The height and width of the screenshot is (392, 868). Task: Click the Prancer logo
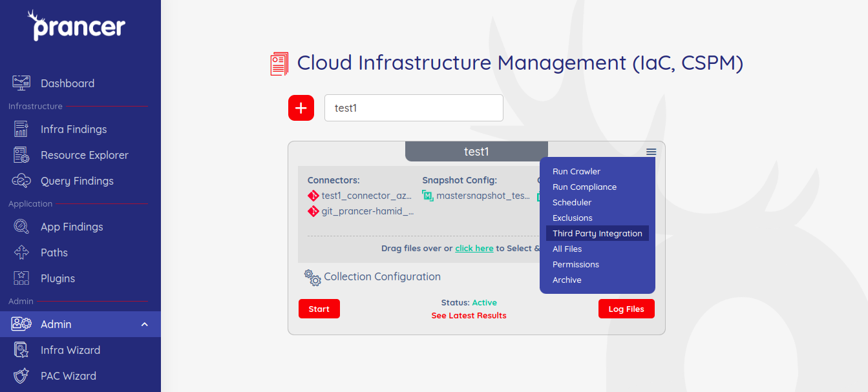tap(77, 25)
